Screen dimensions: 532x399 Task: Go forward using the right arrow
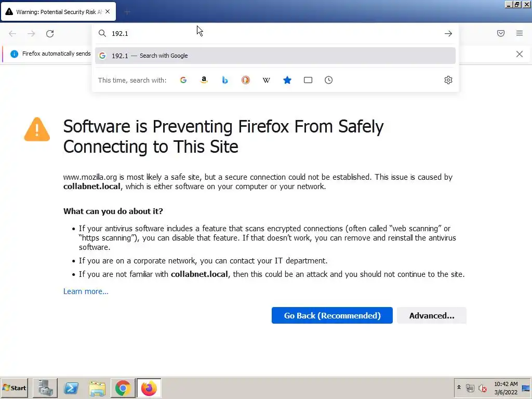[31, 34]
